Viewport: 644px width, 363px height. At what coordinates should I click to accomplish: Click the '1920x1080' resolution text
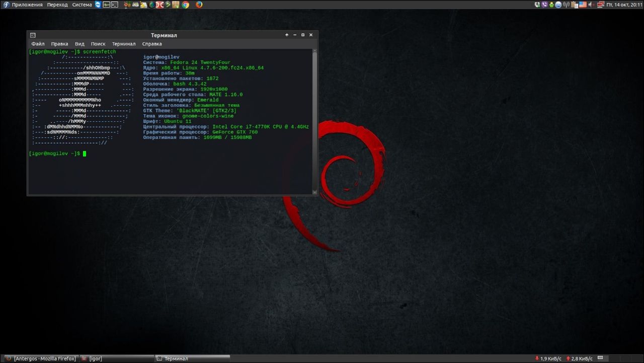pyautogui.click(x=214, y=89)
